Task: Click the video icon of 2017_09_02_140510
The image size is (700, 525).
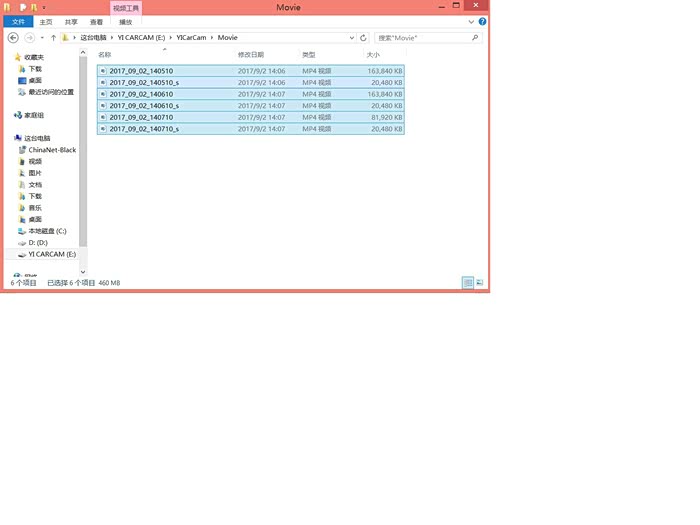Action: [103, 71]
